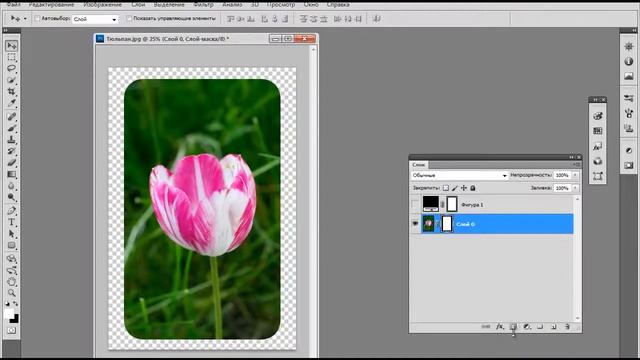Toggle lock position icon
Viewport: 640px width, 360px height.
[464, 188]
